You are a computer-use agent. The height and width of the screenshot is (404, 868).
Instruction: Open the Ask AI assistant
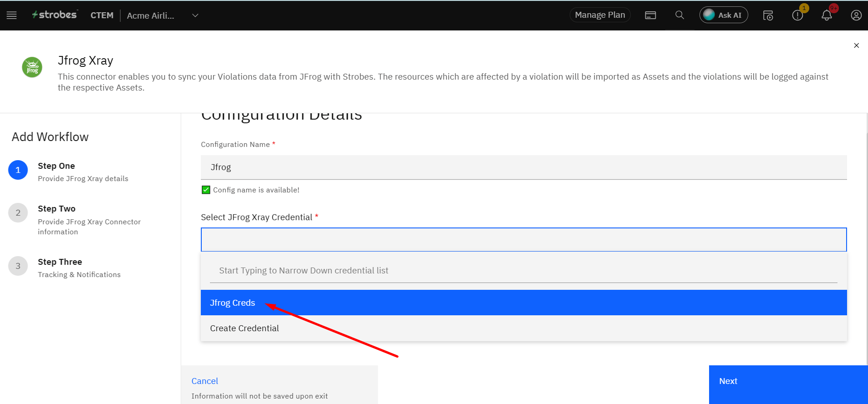(x=724, y=15)
